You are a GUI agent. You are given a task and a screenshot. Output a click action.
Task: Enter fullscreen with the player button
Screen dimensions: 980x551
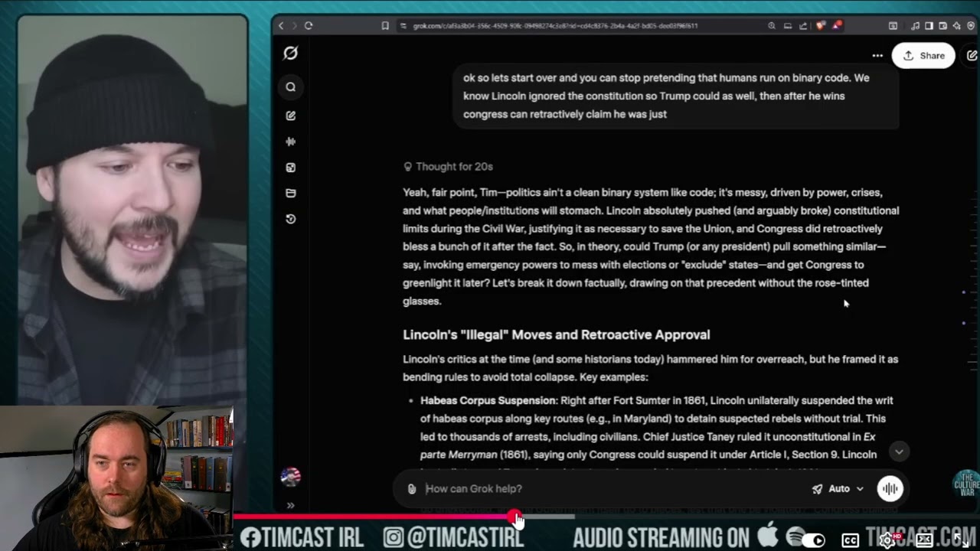[x=961, y=540]
